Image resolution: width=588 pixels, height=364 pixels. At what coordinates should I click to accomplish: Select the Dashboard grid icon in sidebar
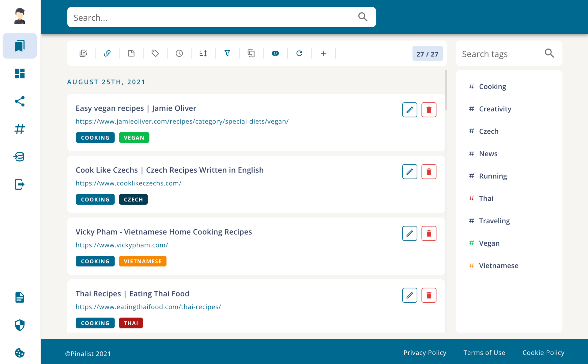click(19, 73)
